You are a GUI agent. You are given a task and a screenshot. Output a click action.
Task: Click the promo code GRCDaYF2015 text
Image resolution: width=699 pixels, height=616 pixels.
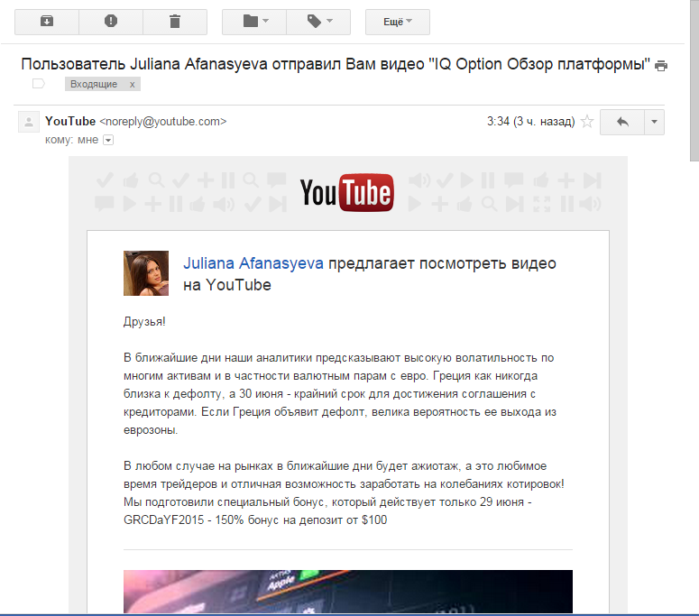pos(163,520)
